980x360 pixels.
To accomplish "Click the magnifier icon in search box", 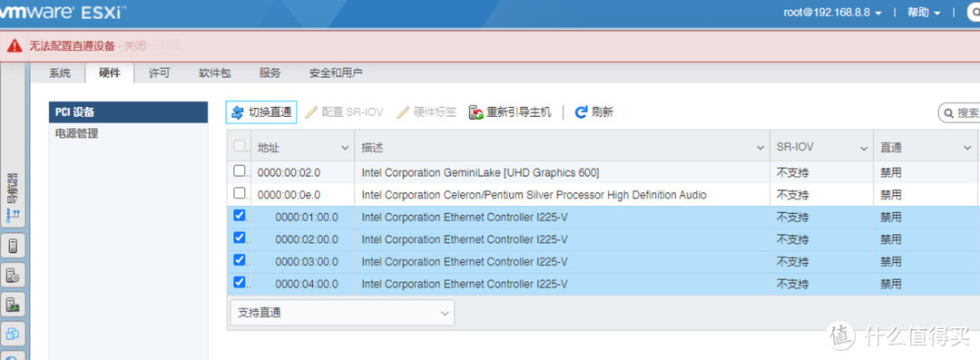I will coord(950,113).
